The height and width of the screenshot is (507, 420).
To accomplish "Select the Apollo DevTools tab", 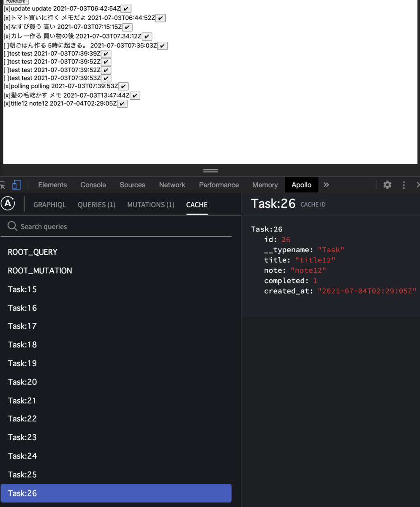I will [x=301, y=185].
